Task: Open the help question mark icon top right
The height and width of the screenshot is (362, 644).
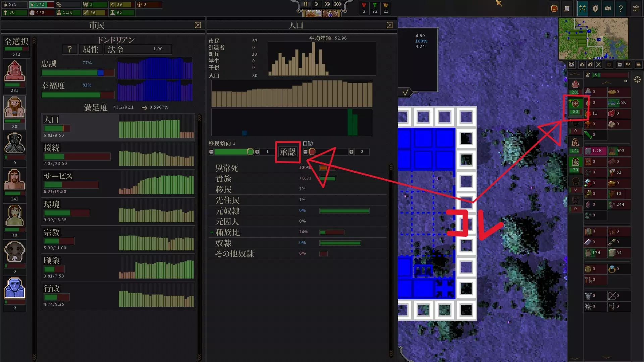Action: [x=621, y=9]
